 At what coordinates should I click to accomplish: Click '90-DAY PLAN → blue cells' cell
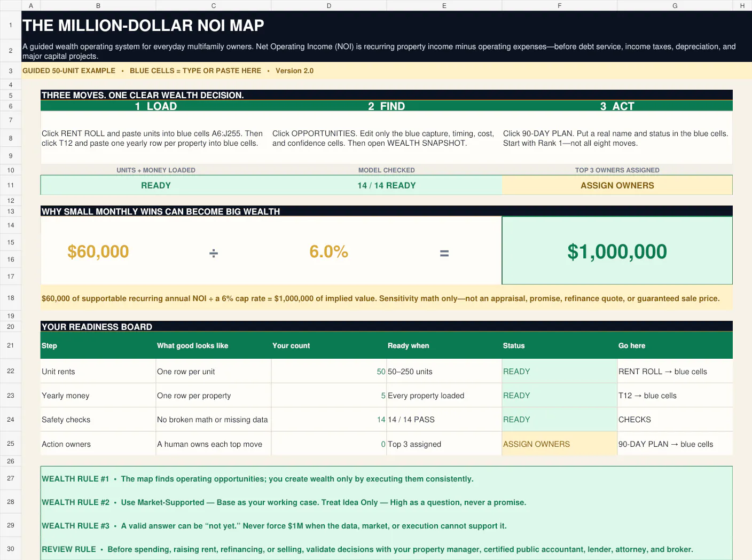click(675, 444)
